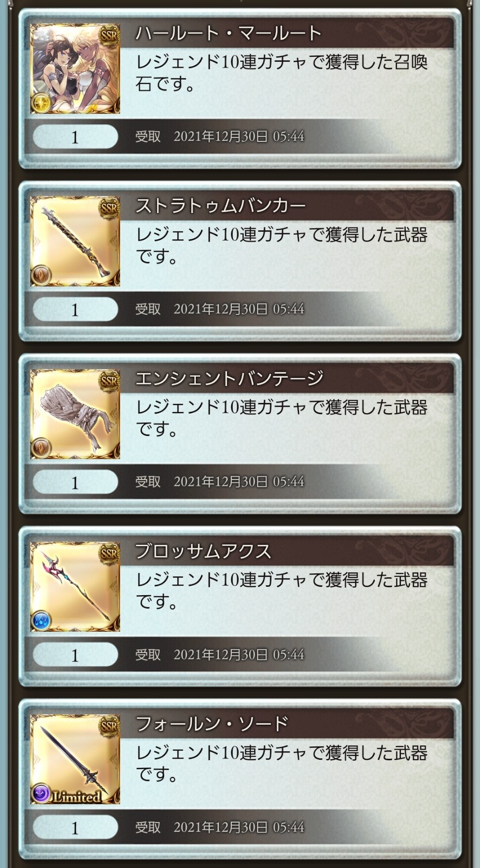Tap quantity 1 field of ハールート・マールート

tap(75, 136)
